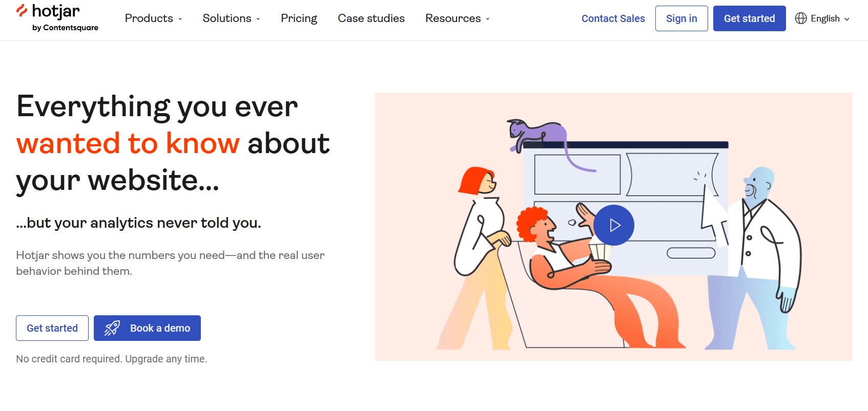This screenshot has height=411, width=868.
Task: Click Get started below the hero text
Action: coord(52,328)
